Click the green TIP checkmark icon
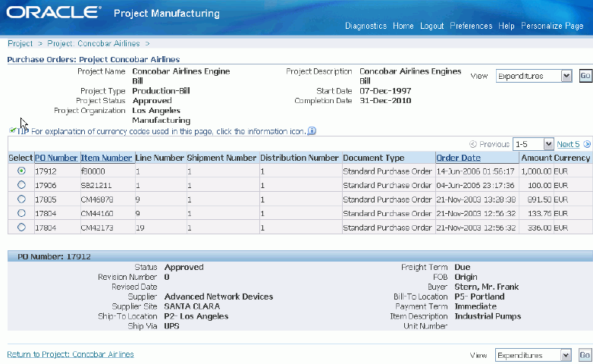The height and width of the screenshot is (364, 593). (x=12, y=130)
